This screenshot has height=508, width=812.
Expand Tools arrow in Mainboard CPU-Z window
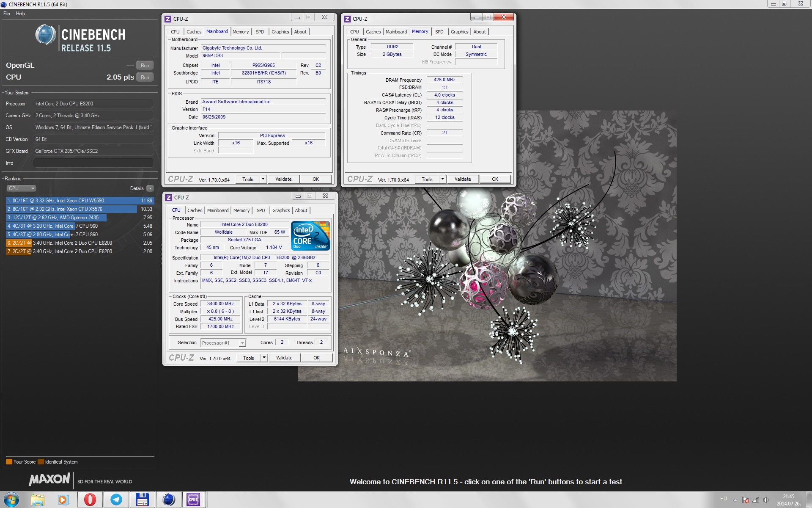coord(263,179)
